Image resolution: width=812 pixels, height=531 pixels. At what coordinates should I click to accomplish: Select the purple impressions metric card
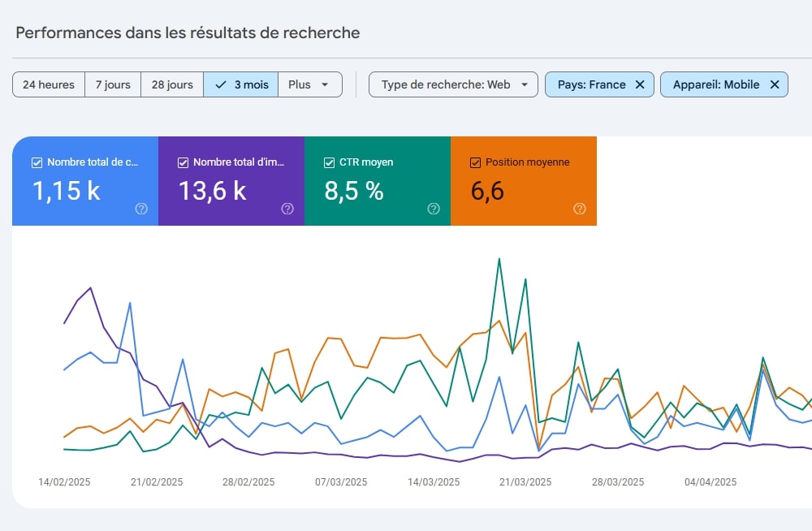tap(231, 181)
